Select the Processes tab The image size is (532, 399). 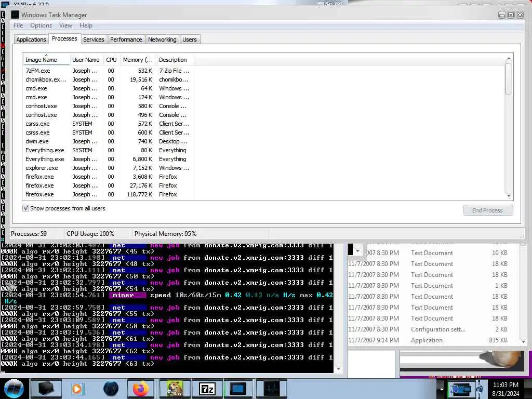pyautogui.click(x=64, y=38)
